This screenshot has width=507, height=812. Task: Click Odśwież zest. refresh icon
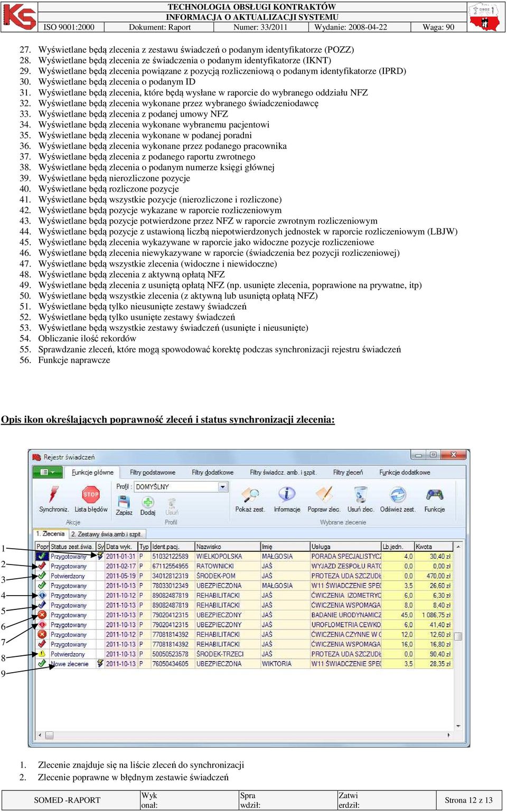coord(398,494)
